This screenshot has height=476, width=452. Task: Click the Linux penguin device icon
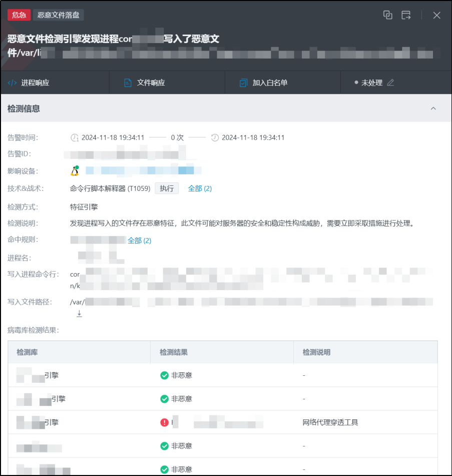[x=75, y=170]
